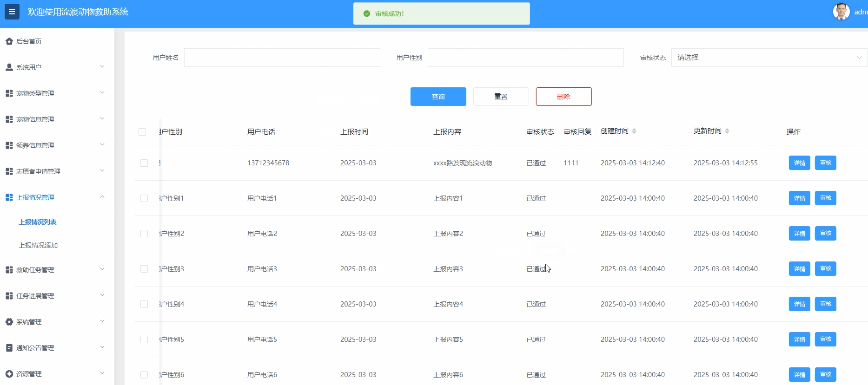Open the 审核状态 请选择 dropdown

pos(769,58)
